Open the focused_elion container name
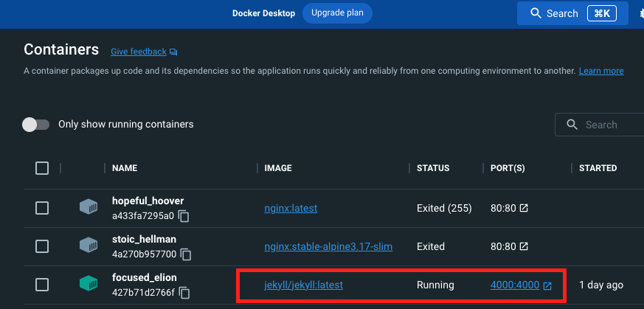The width and height of the screenshot is (644, 309). [x=144, y=278]
